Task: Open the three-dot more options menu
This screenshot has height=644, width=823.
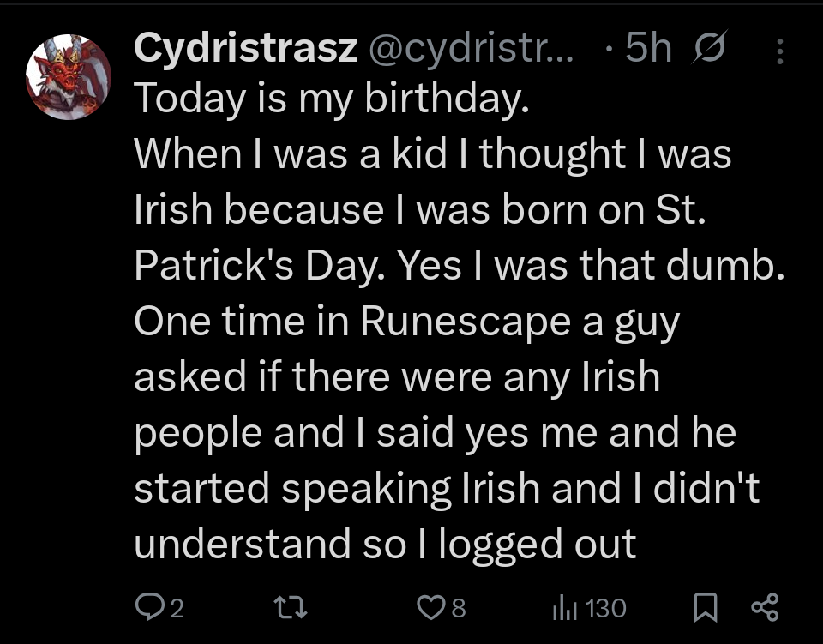Action: click(x=779, y=52)
